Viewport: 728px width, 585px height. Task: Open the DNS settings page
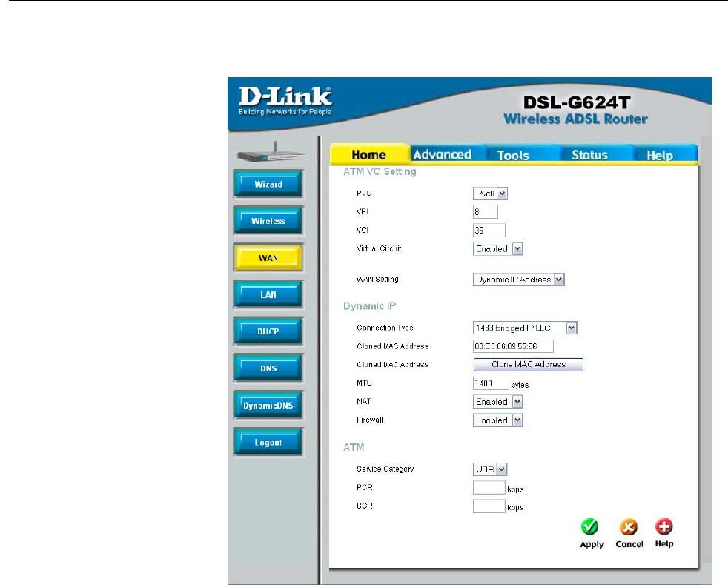coord(268,368)
